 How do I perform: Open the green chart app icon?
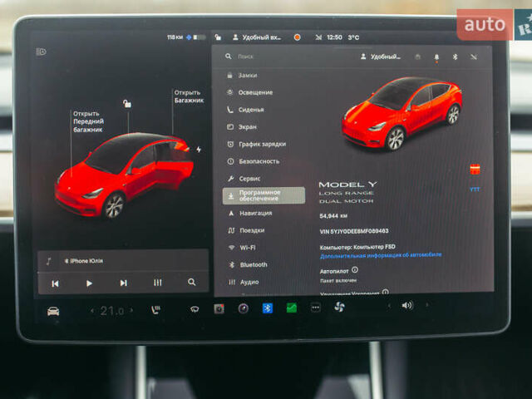click(292, 308)
